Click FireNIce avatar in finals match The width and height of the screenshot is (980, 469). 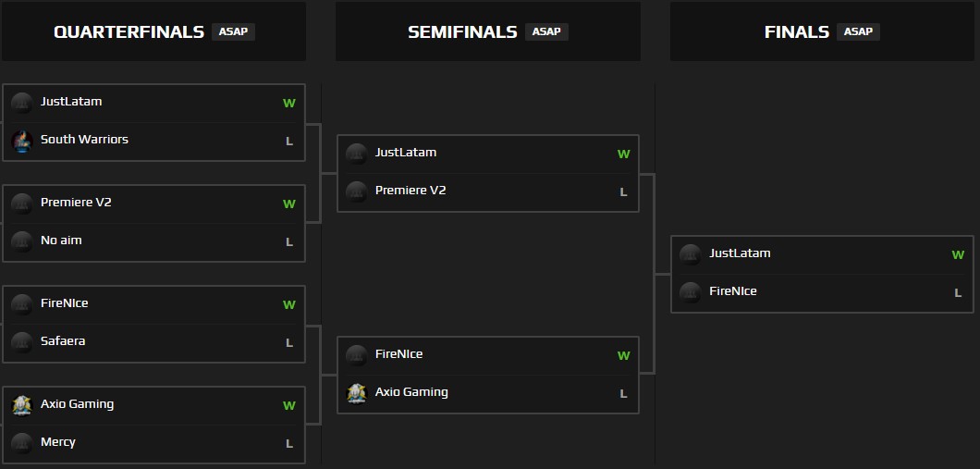point(691,292)
